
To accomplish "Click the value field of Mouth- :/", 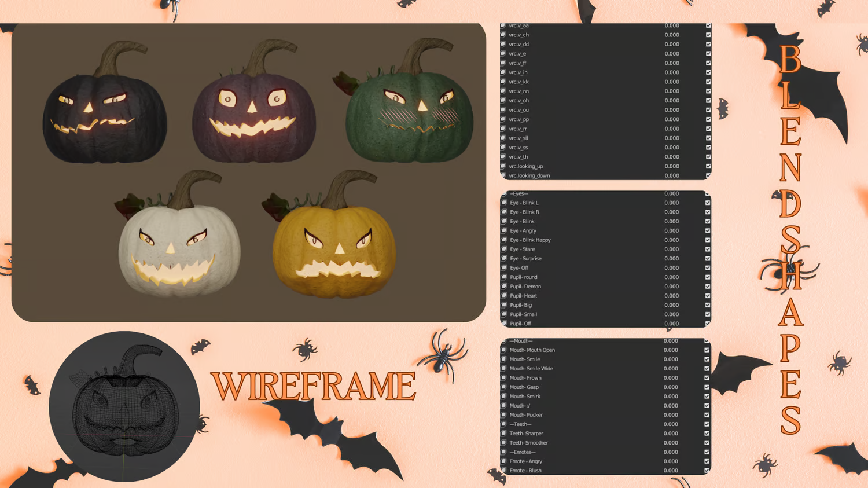I will [671, 405].
